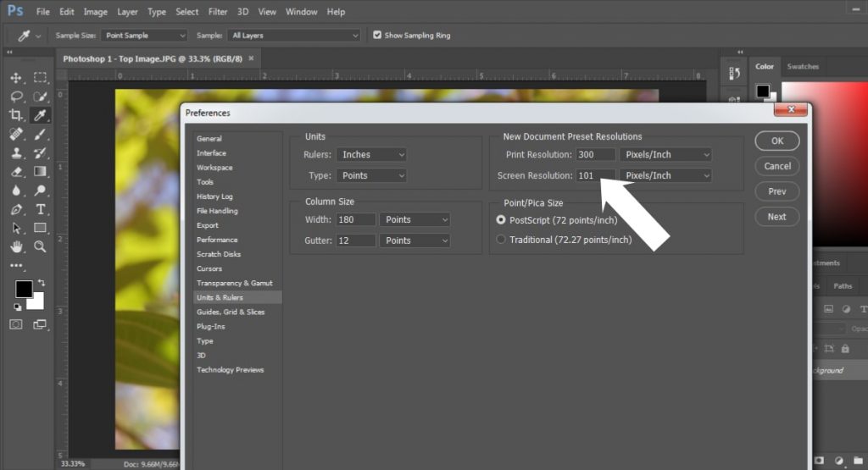Select the Horizontal Type tool
This screenshot has width=868, height=470.
pyautogui.click(x=40, y=209)
